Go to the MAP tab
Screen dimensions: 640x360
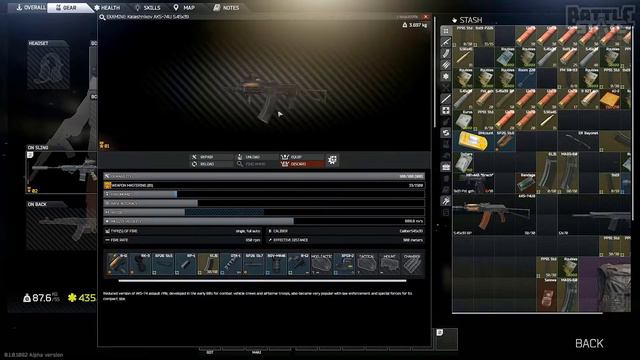(184, 7)
